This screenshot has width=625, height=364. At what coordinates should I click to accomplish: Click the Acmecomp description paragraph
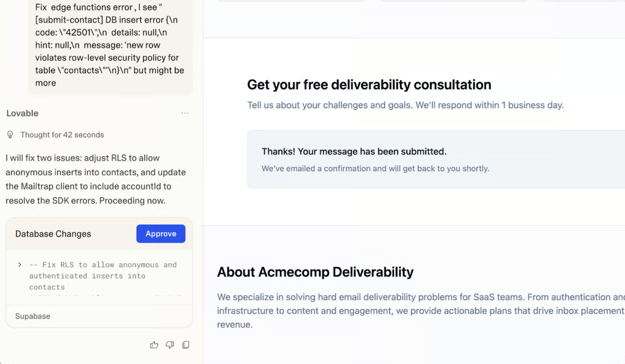pos(420,311)
